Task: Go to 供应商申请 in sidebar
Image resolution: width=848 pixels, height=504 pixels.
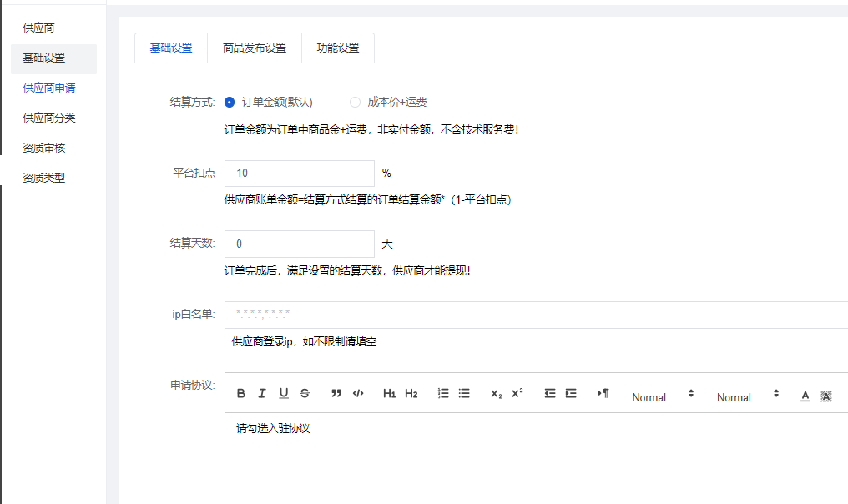Action: (x=49, y=88)
